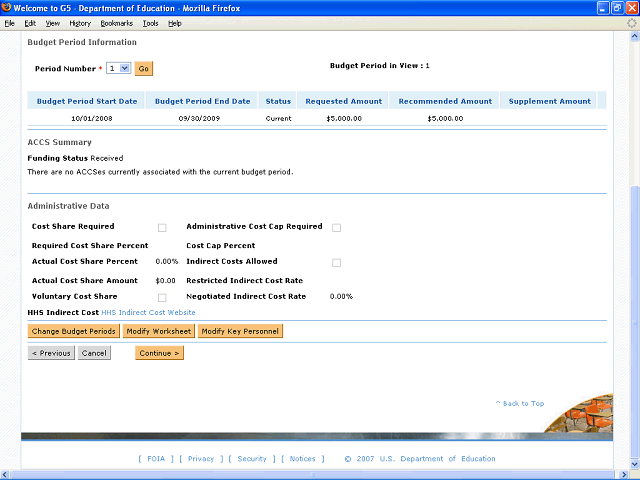This screenshot has width=640, height=480.
Task: Toggle the Cost Share Required checkbox
Action: pos(162,228)
